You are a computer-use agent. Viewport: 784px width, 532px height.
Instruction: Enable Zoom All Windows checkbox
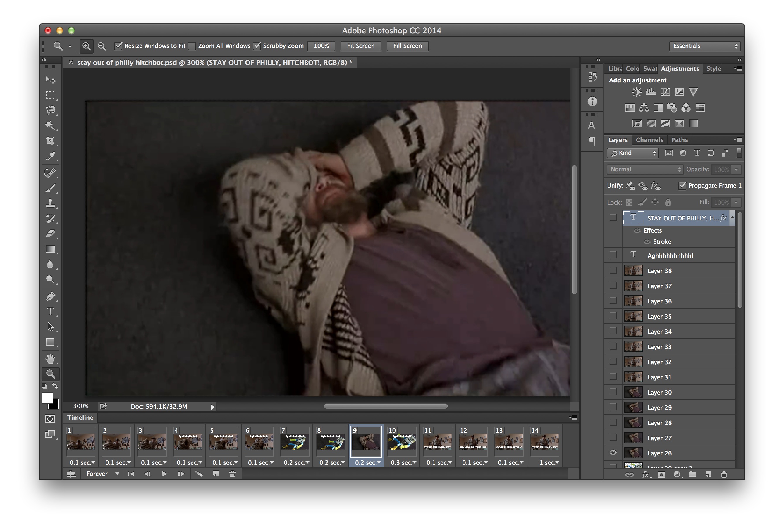click(x=192, y=46)
